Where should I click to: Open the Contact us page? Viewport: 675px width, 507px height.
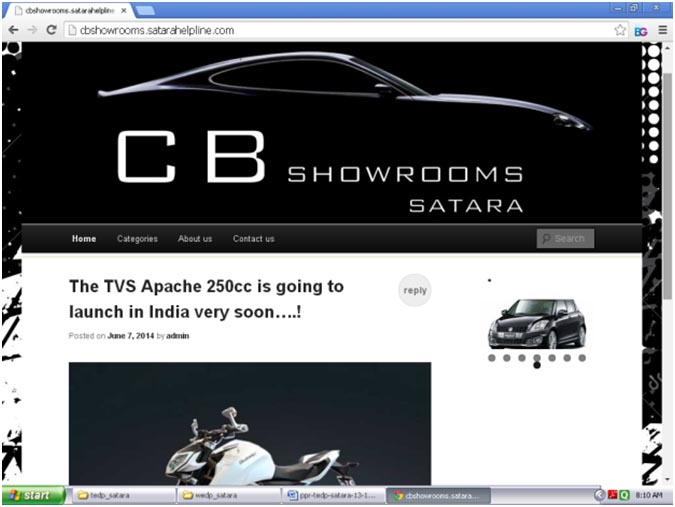pyautogui.click(x=253, y=239)
